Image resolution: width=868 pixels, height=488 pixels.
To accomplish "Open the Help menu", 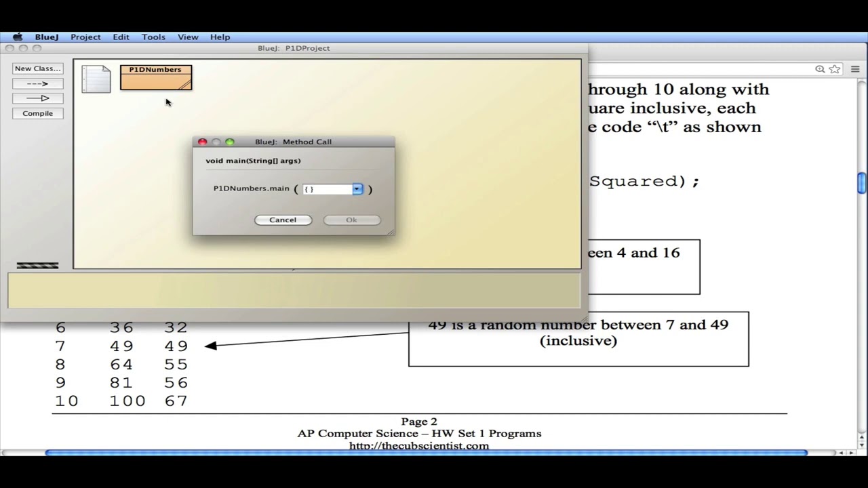I will click(220, 37).
